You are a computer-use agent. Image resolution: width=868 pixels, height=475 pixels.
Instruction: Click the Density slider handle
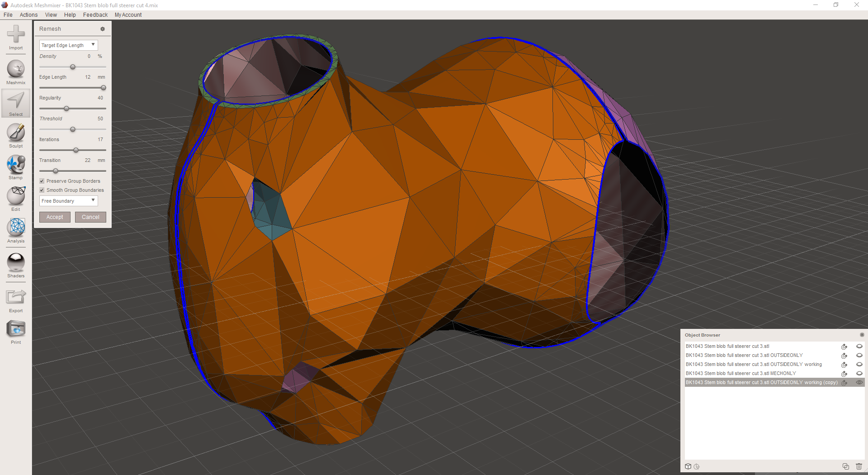73,67
